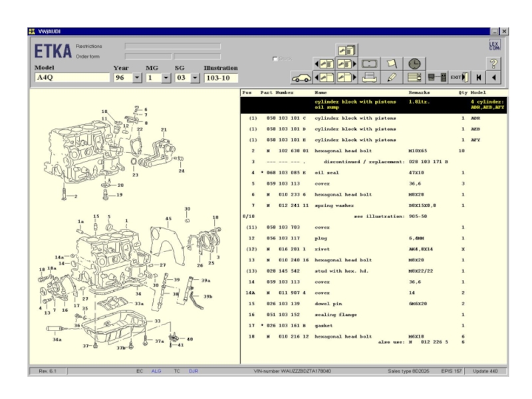Select cover row 058 103 703

374,227
